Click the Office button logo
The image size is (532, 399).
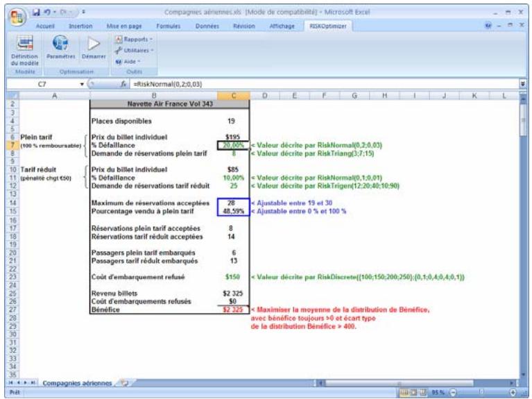point(17,17)
